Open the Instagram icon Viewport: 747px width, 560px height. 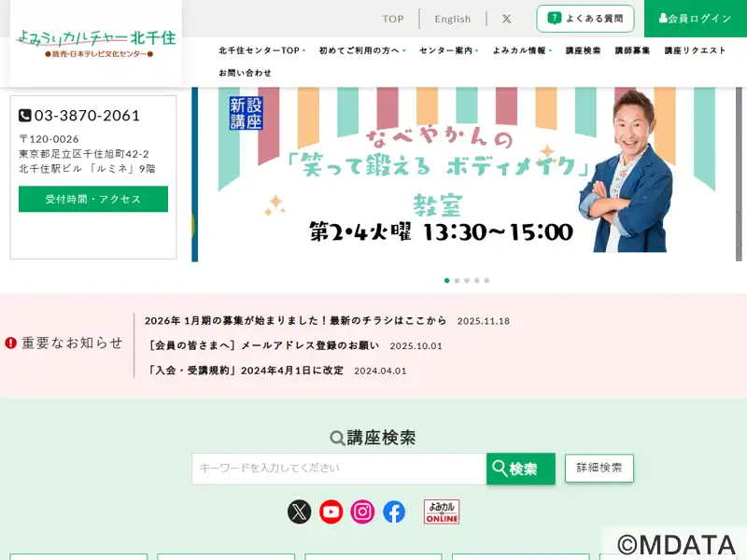click(362, 511)
